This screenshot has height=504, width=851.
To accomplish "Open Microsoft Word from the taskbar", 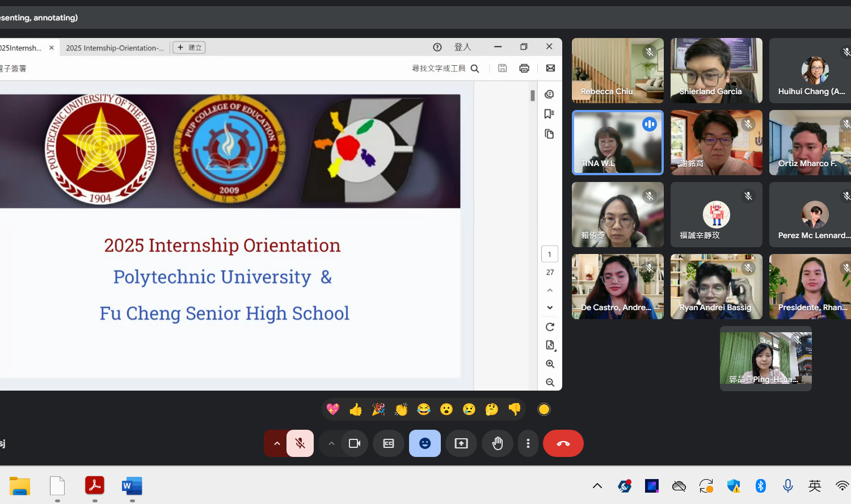I will coord(132,486).
